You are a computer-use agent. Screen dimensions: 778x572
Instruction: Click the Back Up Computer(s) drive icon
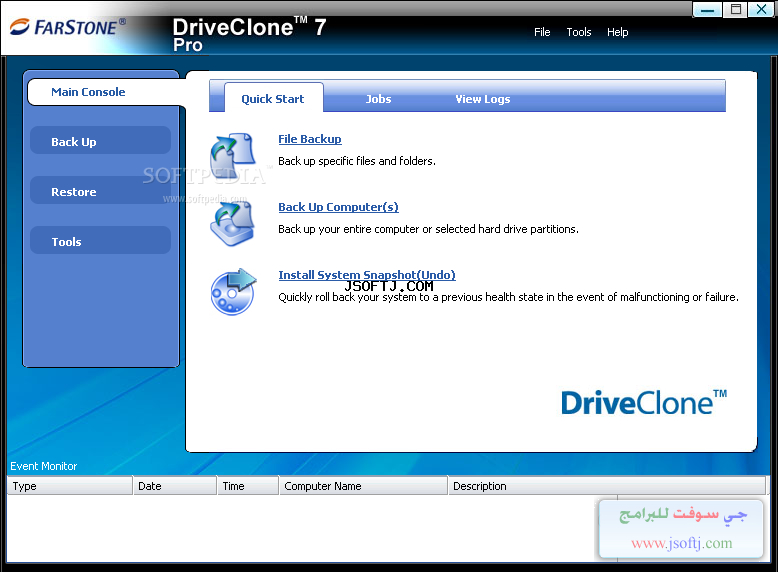pos(233,223)
